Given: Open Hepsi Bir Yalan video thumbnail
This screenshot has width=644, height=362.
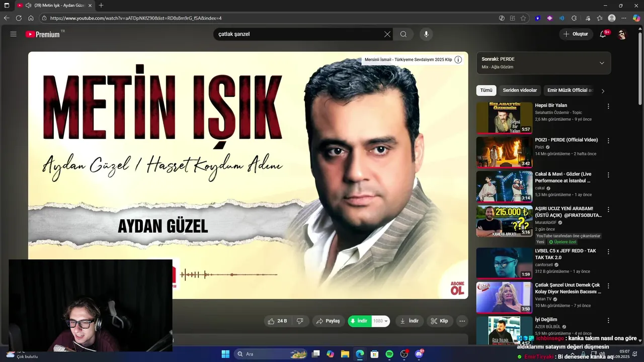Looking at the screenshot, I should tap(504, 118).
